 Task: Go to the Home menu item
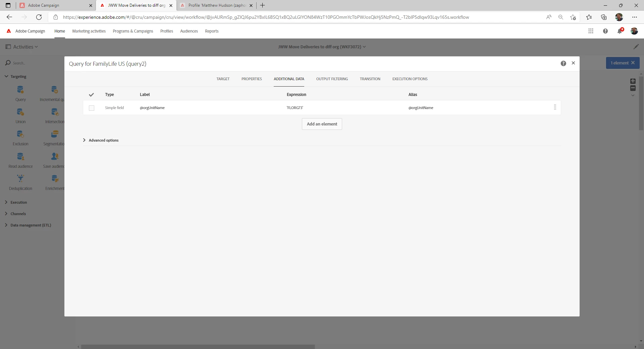pos(60,31)
